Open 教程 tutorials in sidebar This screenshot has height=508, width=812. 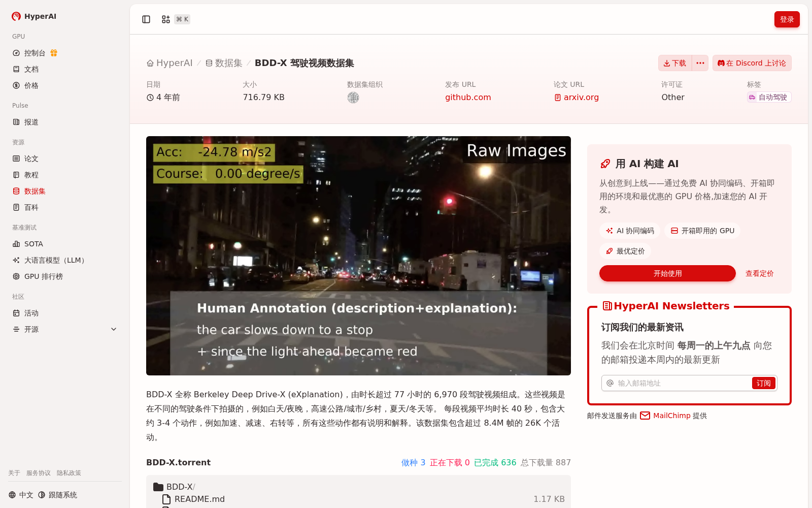click(65, 175)
